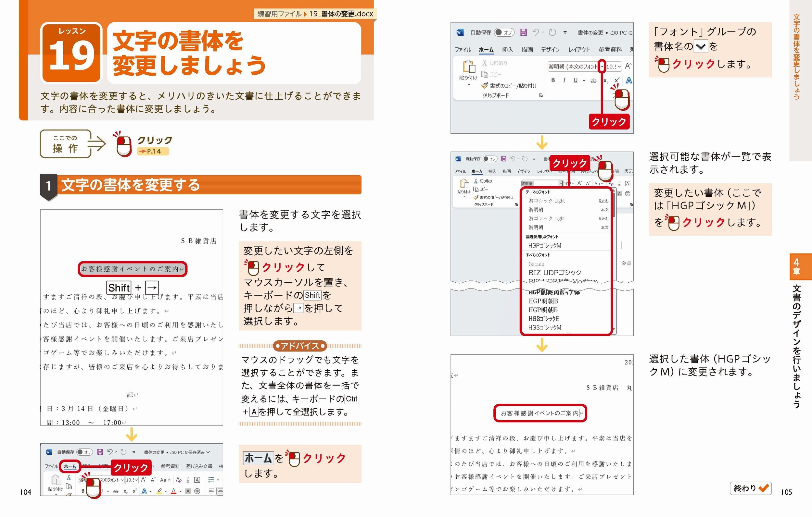812x517 pixels.
Task: Open clipboard dialog launcher left of 游明朝 (本文のフォント box
Action: click(x=540, y=95)
